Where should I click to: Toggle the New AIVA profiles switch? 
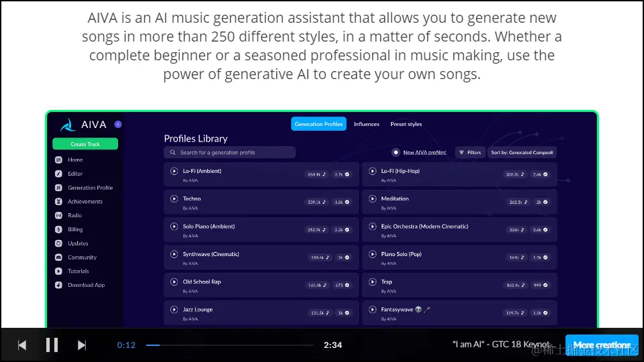(396, 152)
